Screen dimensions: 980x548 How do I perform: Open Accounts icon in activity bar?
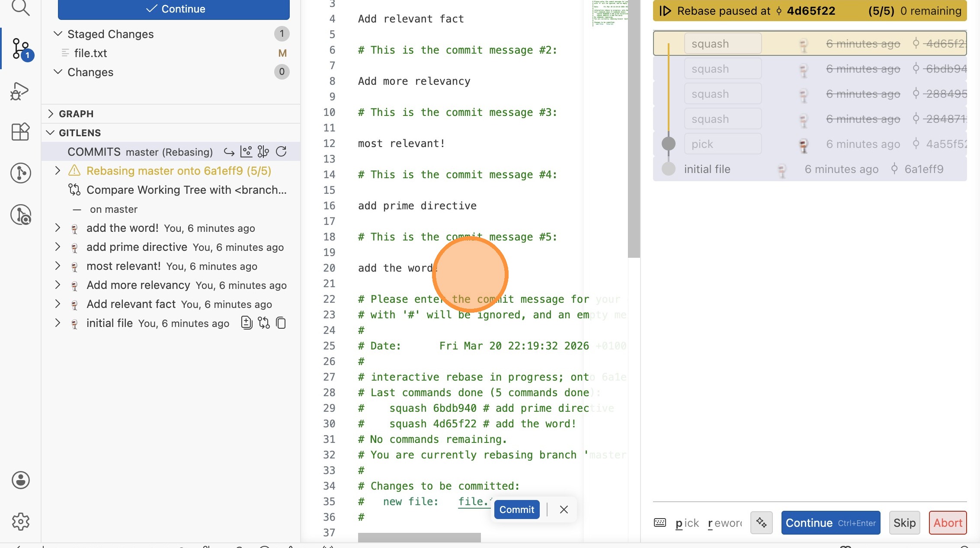(20, 480)
